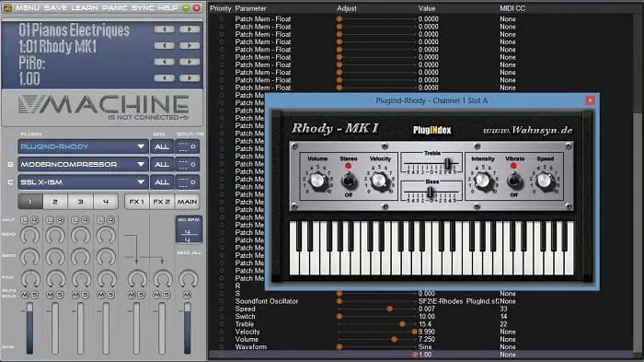Click the split/transpose box for SSL X-ISM slot
The image size is (644, 362).
click(x=188, y=181)
